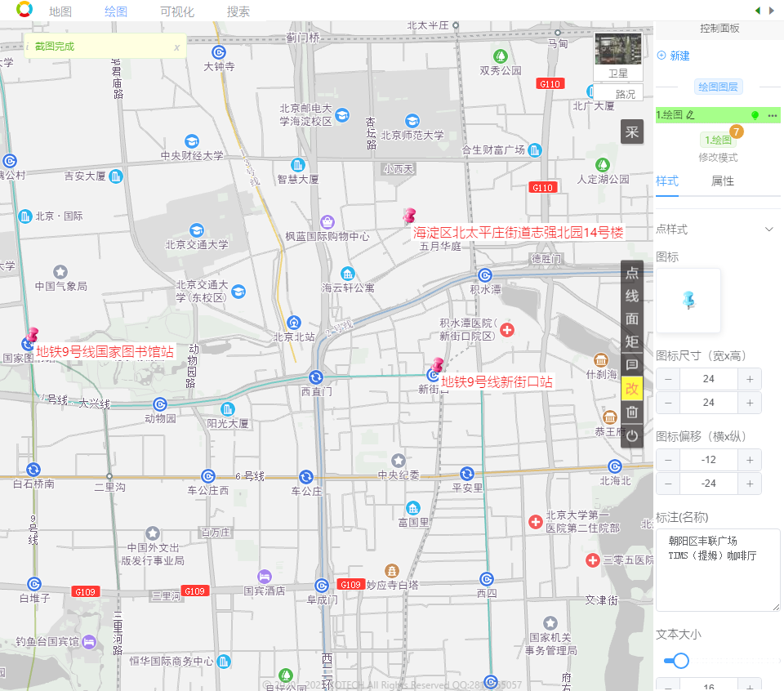784x691 pixels.
Task: Decrease vertical offset -24 with minus
Action: (x=668, y=484)
